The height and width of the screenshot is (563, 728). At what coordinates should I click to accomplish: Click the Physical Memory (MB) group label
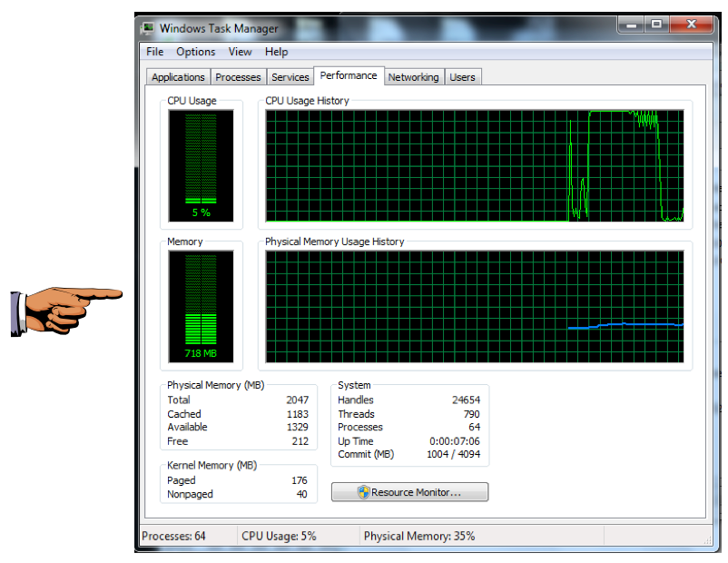point(215,385)
